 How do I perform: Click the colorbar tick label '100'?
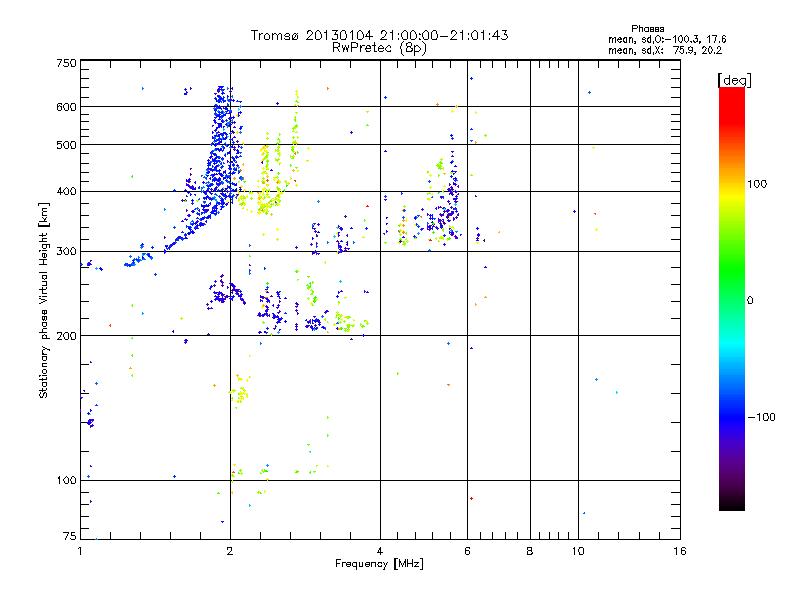(757, 184)
